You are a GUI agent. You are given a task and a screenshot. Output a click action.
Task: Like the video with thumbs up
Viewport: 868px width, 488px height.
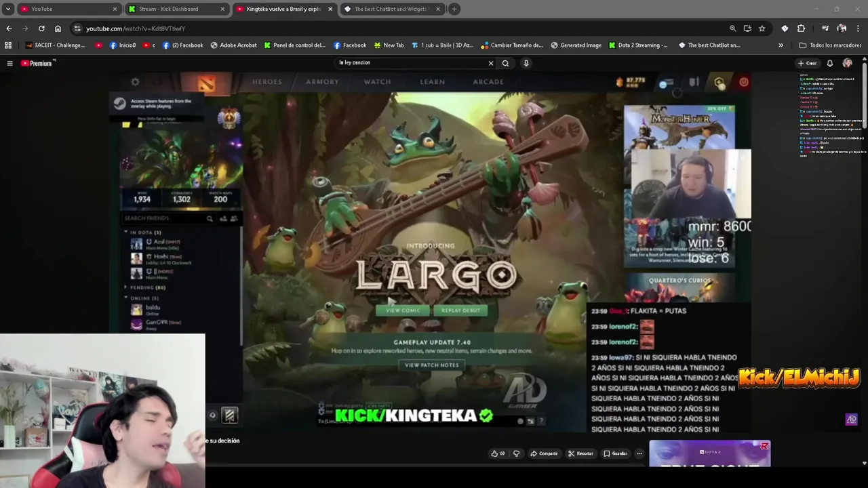pyautogui.click(x=498, y=453)
